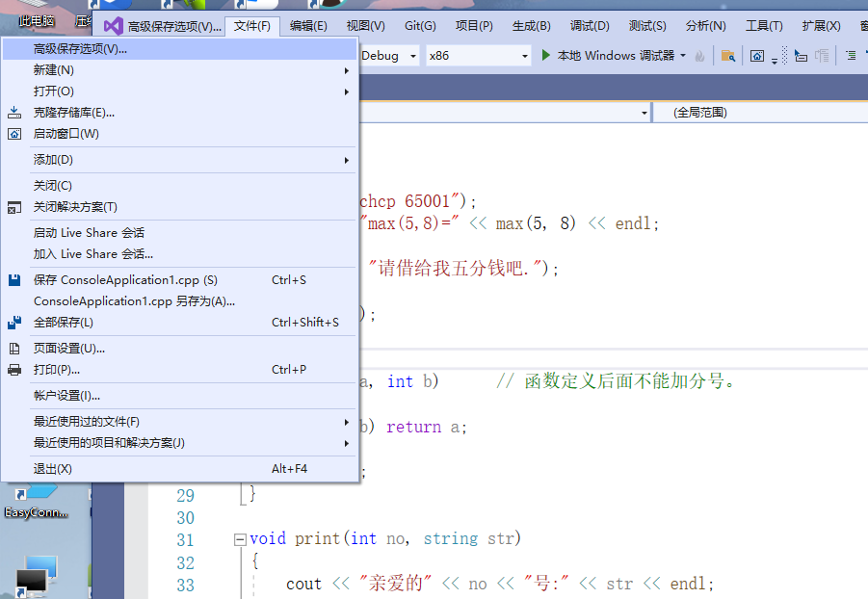868x599 pixels.
Task: Select 高级保存选项(V)... in the File menu
Action: pos(179,49)
